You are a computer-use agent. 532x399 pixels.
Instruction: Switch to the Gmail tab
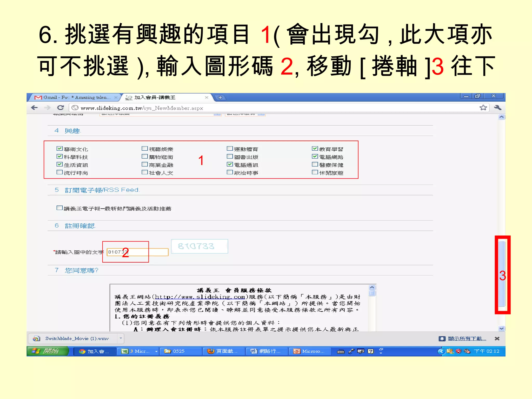pyautogui.click(x=74, y=97)
